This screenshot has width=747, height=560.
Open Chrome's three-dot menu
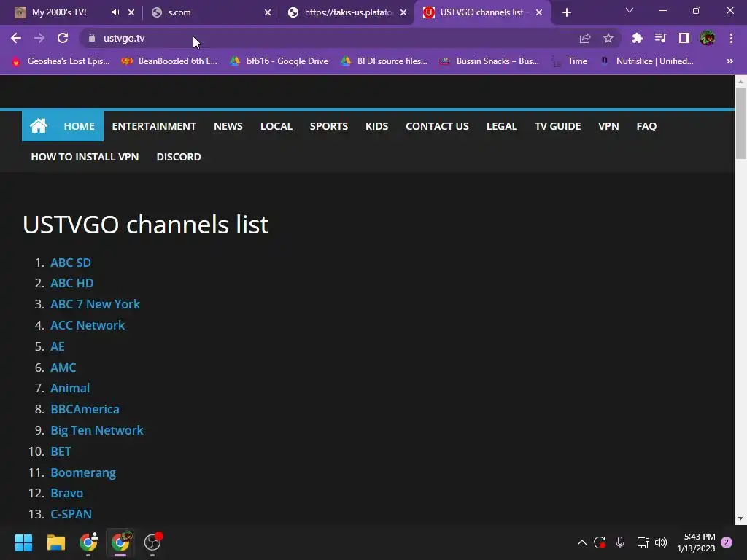pyautogui.click(x=731, y=38)
